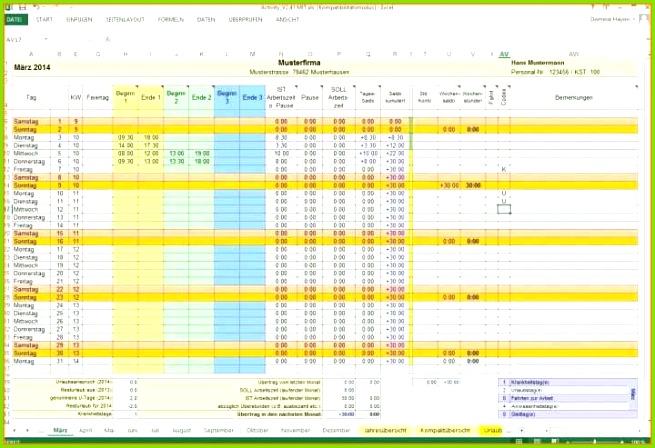This screenshot has width=655, height=448.
Task: Open the Kompaktübersicht sheet tab
Action: [x=445, y=430]
